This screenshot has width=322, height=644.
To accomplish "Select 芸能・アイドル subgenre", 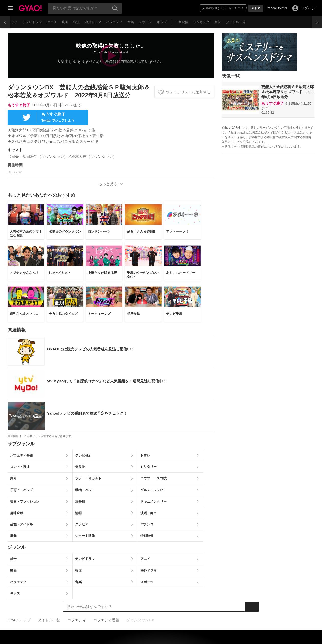I will click(40, 524).
